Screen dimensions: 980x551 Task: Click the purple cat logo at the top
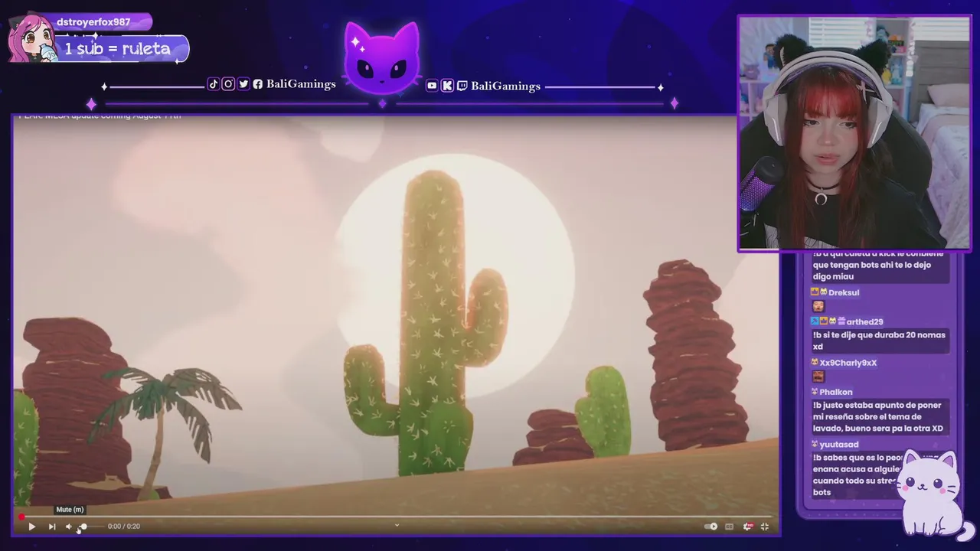coord(381,58)
